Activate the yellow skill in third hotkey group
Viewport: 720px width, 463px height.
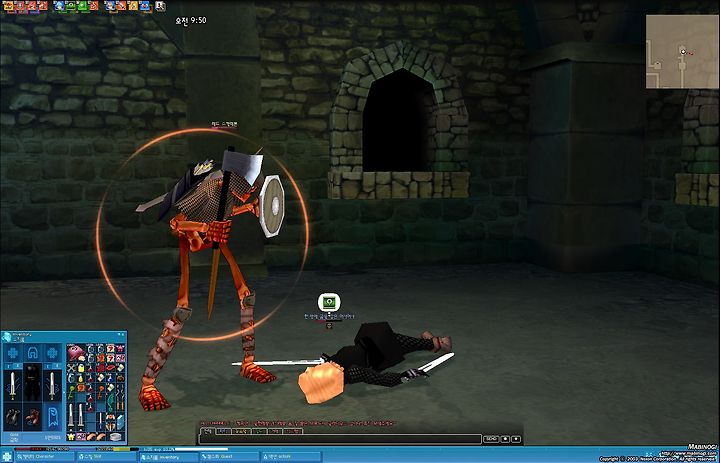pyautogui.click(x=134, y=6)
